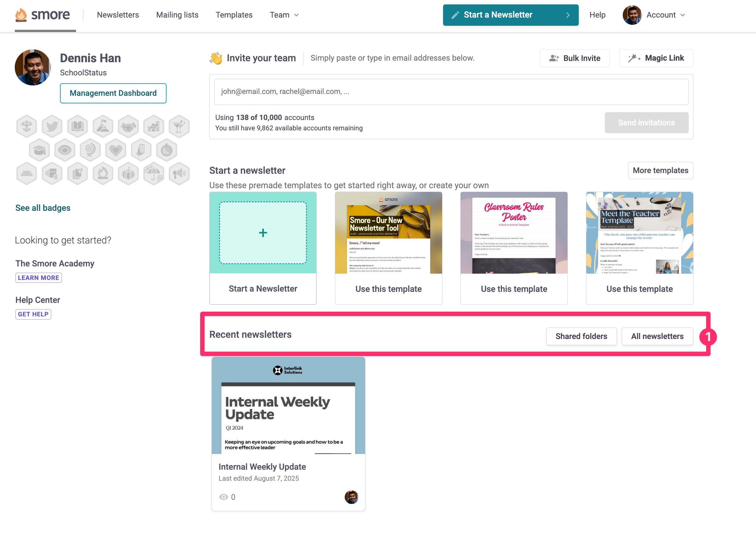Open the Management Dashboard

click(113, 93)
